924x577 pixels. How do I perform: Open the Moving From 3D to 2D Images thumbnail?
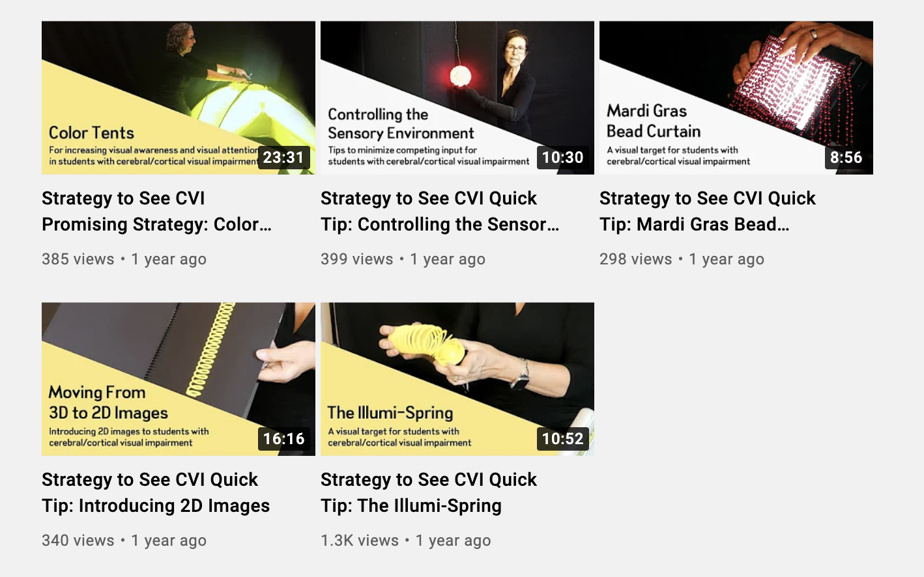[x=179, y=379]
